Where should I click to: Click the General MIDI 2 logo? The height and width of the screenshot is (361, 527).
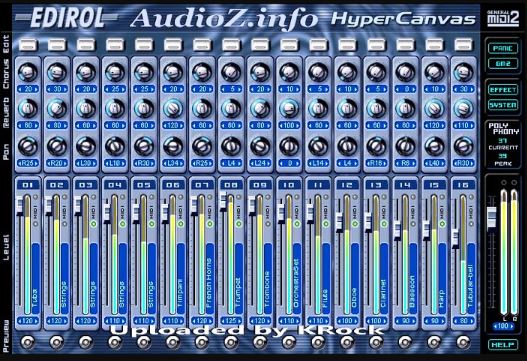pos(503,18)
